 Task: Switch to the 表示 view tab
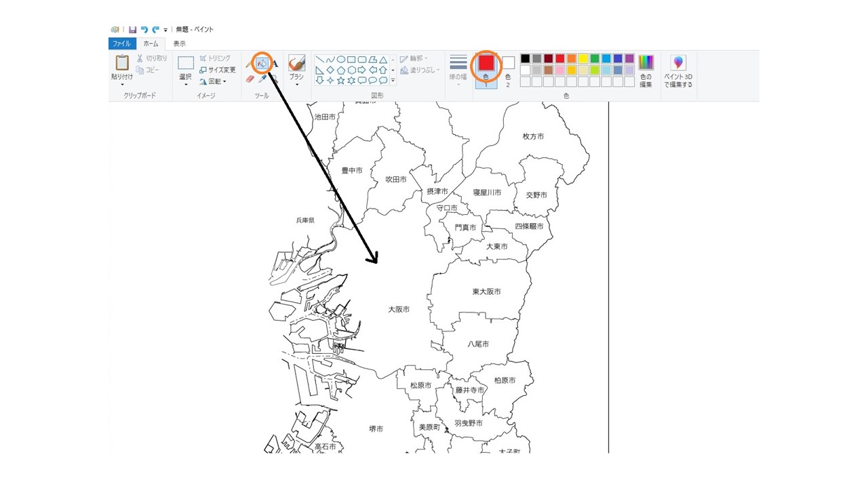coord(179,43)
